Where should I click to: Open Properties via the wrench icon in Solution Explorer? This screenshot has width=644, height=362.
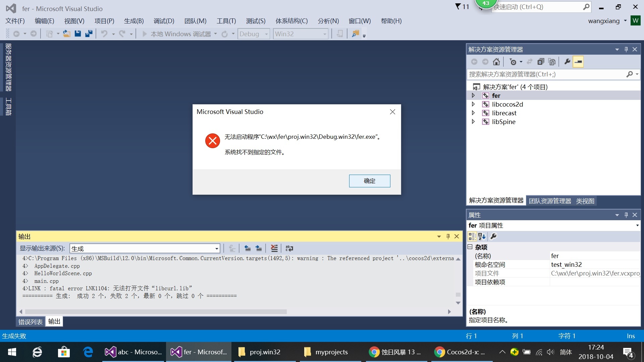click(567, 62)
